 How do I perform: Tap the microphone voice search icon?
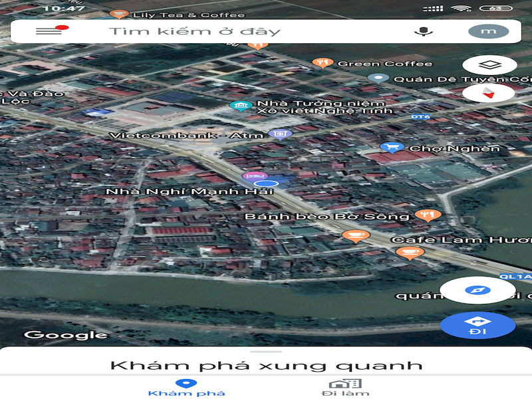420,31
